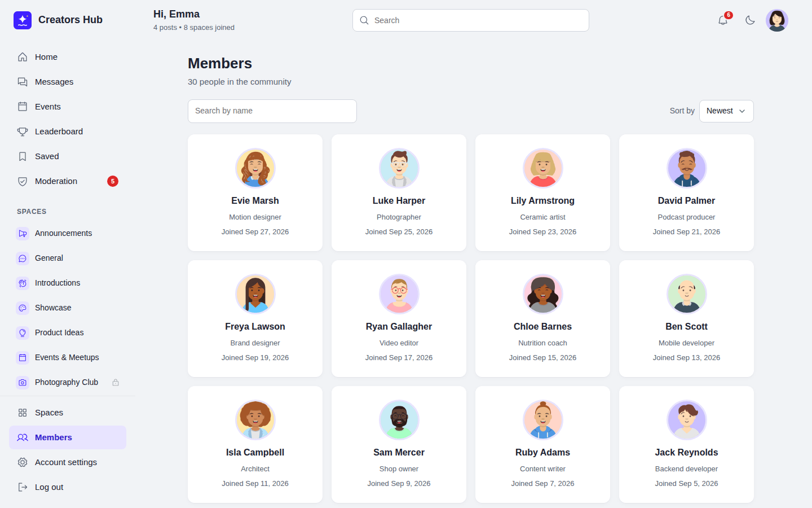Open the Product Ideas space
Image resolution: width=812 pixels, height=508 pixels.
click(68, 332)
